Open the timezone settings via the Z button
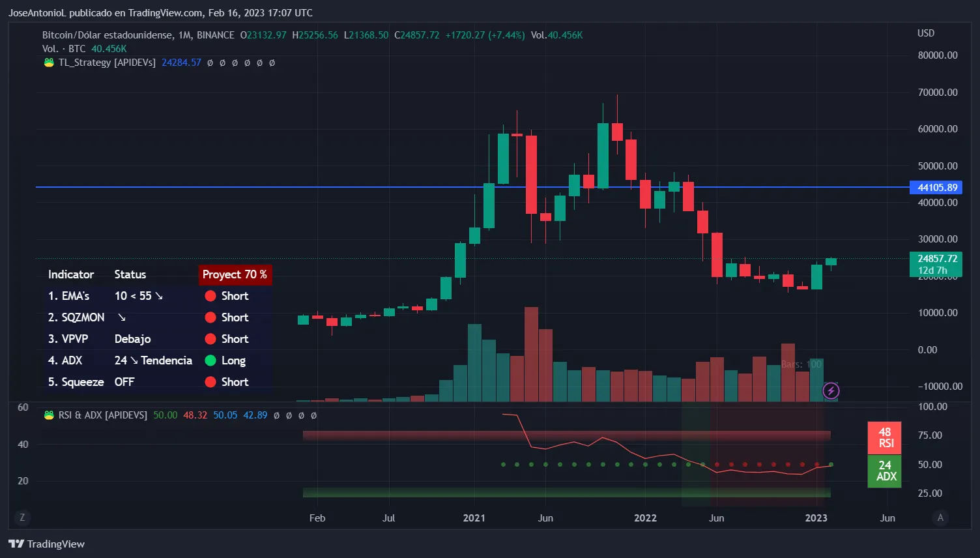The image size is (980, 558). (x=22, y=517)
